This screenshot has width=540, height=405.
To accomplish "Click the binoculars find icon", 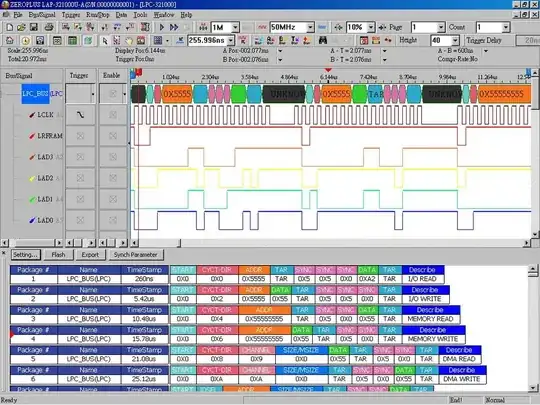I will click(323, 41).
